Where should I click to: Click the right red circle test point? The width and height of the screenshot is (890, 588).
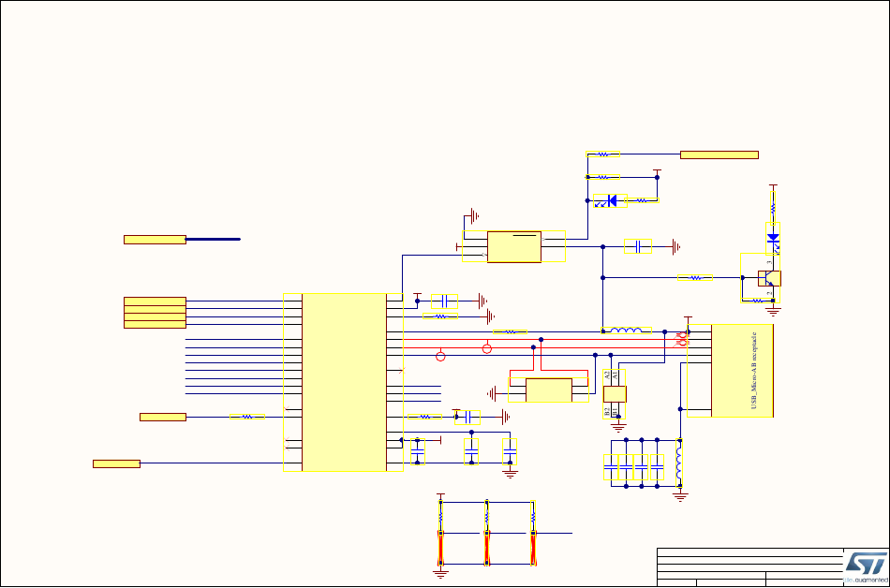[x=486, y=349]
